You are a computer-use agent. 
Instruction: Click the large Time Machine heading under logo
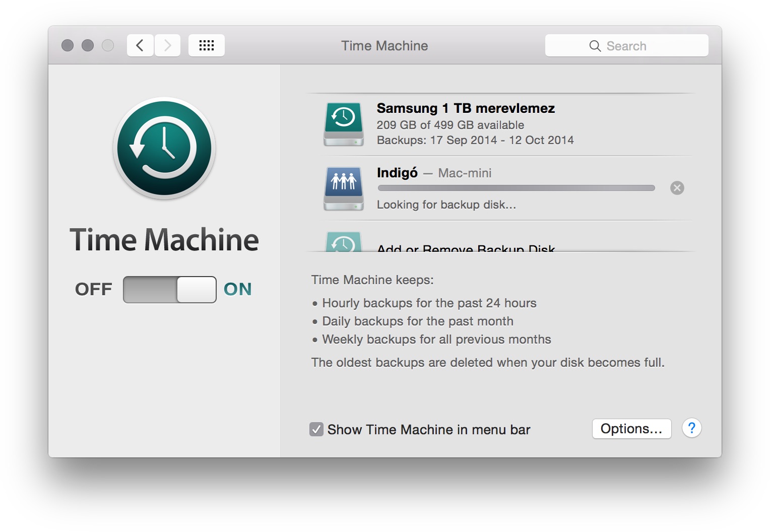164,239
